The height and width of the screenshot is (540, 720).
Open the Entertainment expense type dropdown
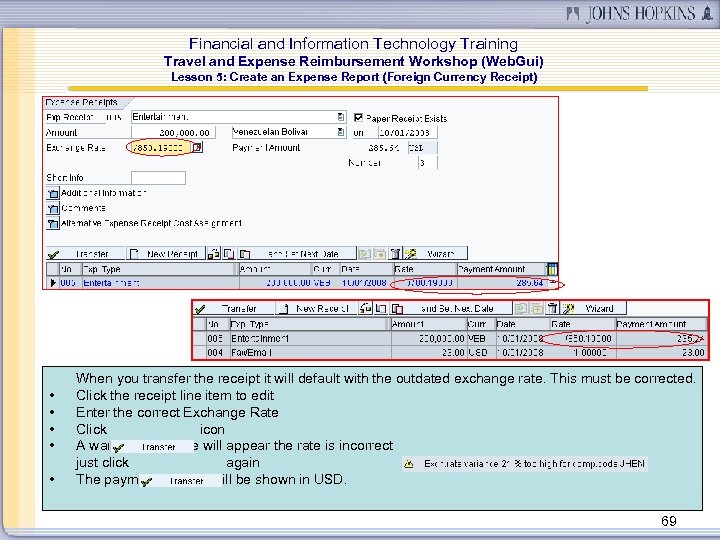pyautogui.click(x=341, y=117)
